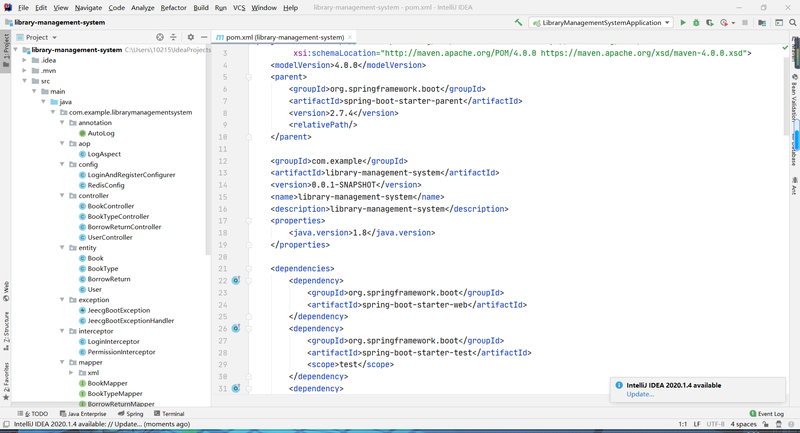Collapse the controller package
This screenshot has width=800, height=433.
click(x=62, y=195)
